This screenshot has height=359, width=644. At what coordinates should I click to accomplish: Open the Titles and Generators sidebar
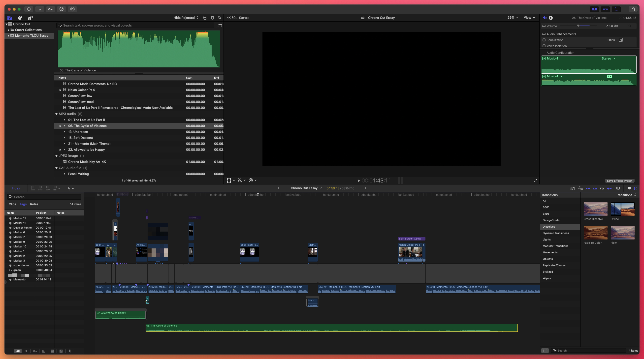point(31,18)
